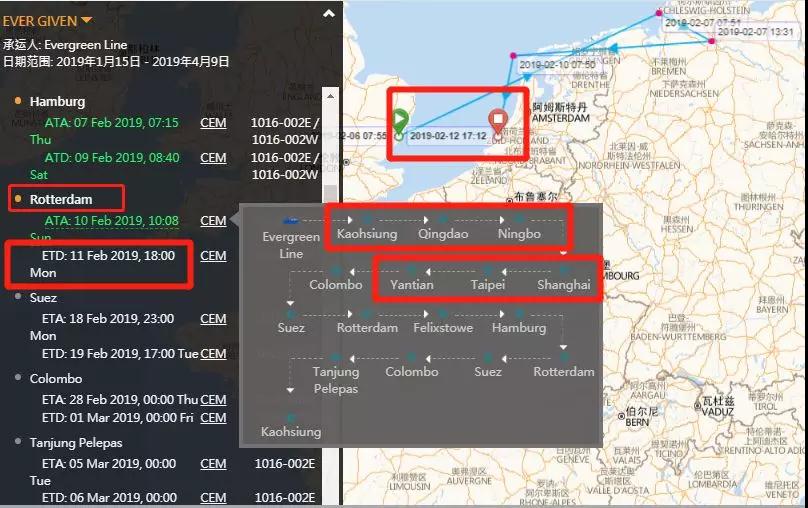Open CEM link for Colombo ETD 01 Mar

click(x=213, y=418)
